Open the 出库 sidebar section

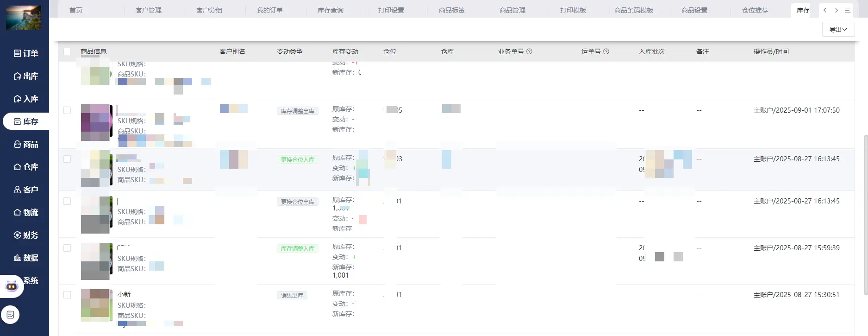pos(26,76)
